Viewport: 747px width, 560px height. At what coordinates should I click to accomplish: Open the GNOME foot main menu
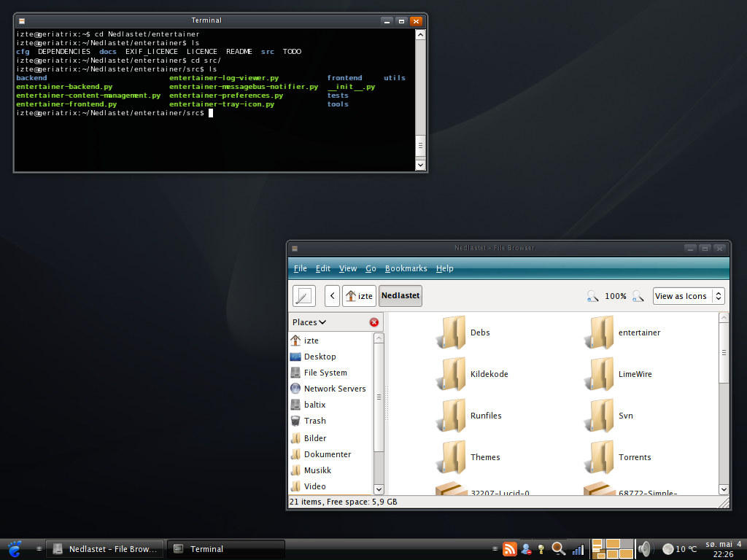tap(15, 549)
